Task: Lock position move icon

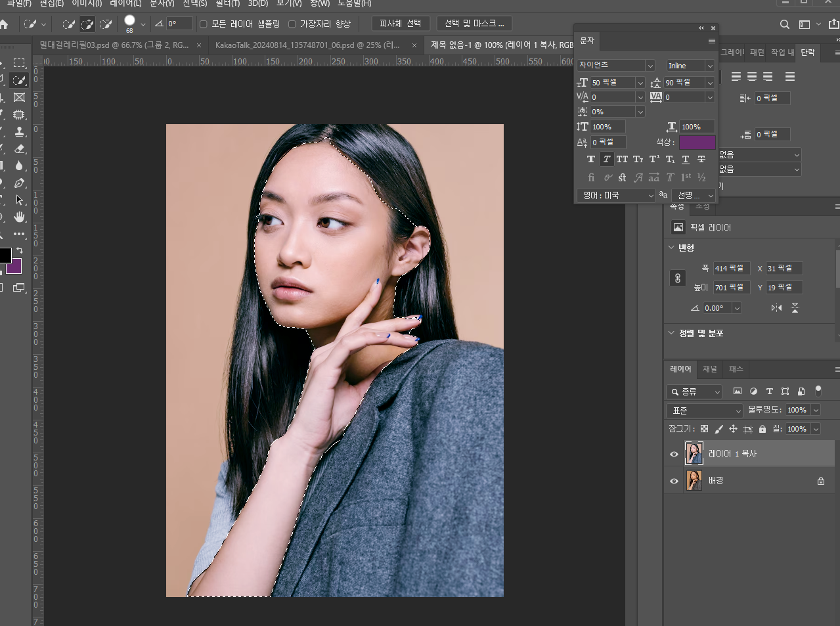Action: (733, 429)
